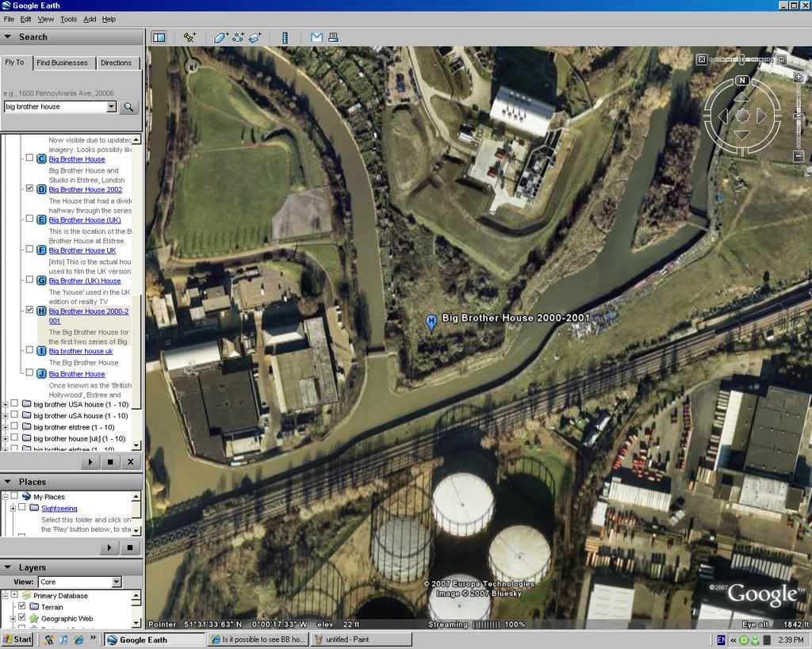
Task: Click the Print icon in toolbar
Action: tap(333, 37)
